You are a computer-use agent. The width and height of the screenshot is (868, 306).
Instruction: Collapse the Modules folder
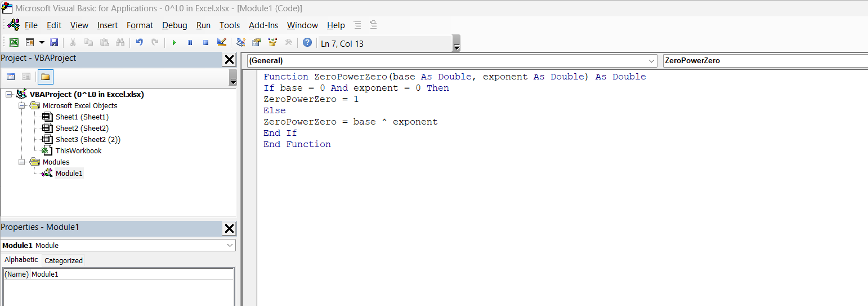pyautogui.click(x=22, y=162)
